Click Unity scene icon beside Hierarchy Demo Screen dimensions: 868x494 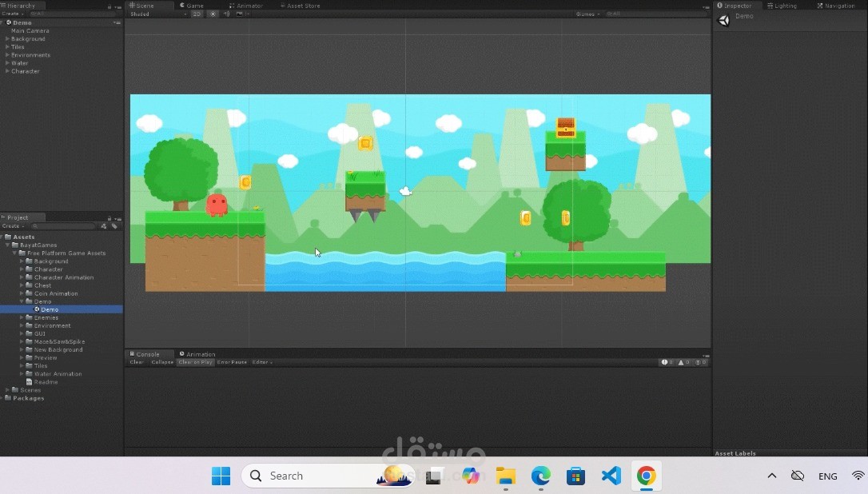click(9, 22)
